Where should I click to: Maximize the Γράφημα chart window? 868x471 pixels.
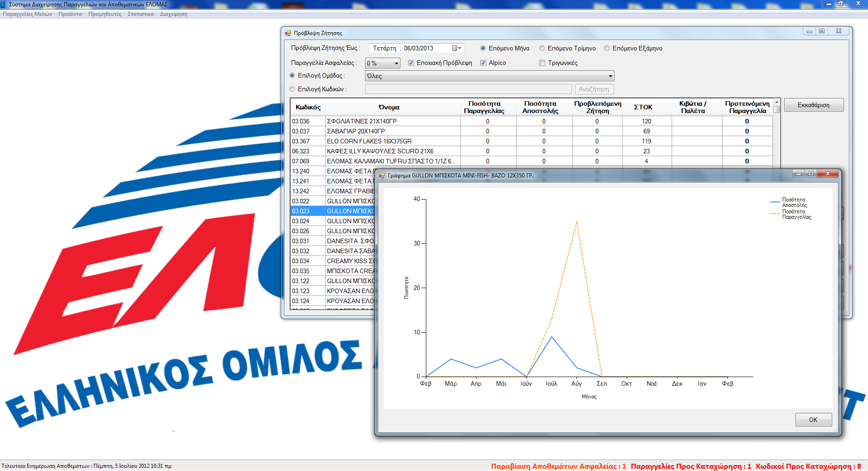pyautogui.click(x=811, y=174)
